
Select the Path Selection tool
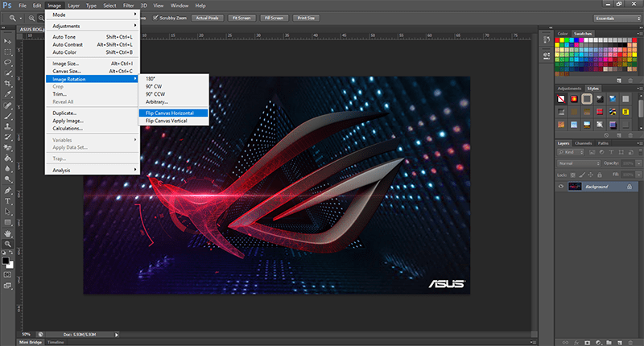8,212
